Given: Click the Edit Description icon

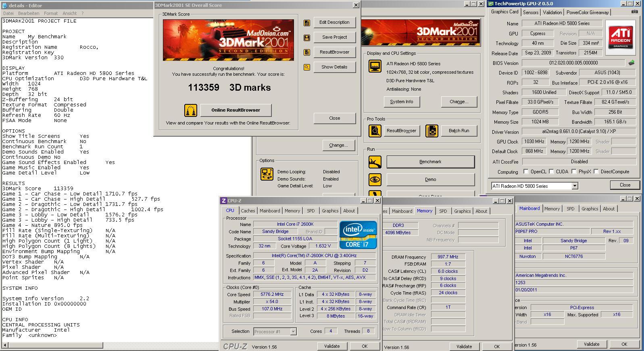Looking at the screenshot, I should pos(307,23).
